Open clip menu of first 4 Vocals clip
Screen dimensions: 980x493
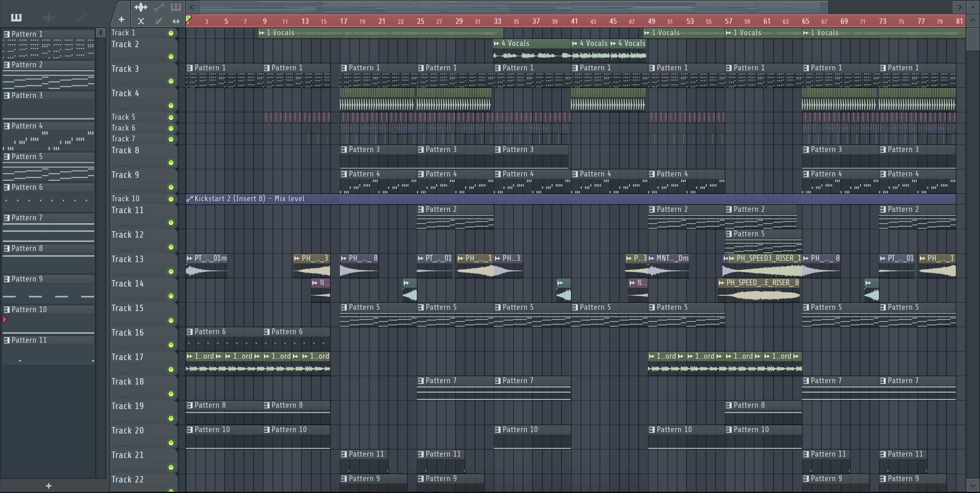[x=496, y=43]
